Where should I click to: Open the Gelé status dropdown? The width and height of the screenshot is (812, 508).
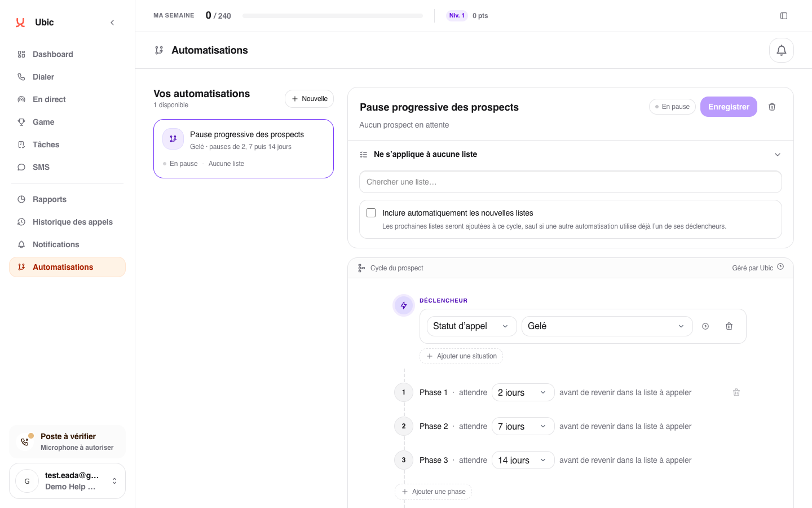pyautogui.click(x=607, y=326)
